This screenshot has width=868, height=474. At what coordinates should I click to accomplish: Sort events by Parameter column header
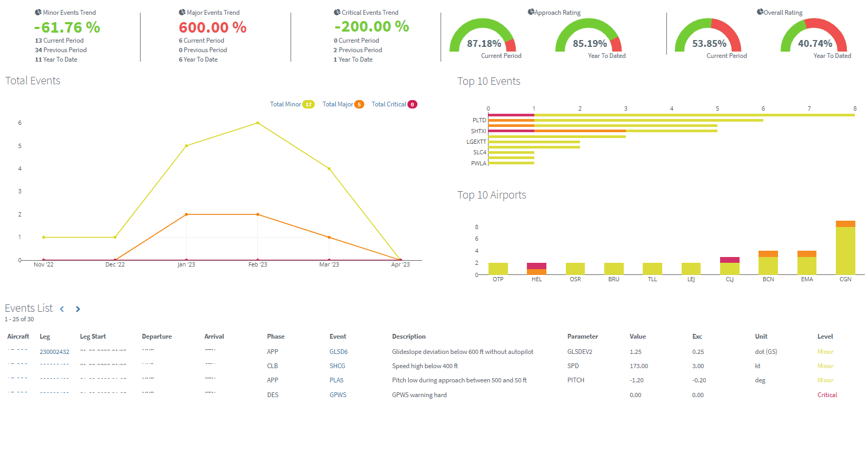[x=583, y=337]
